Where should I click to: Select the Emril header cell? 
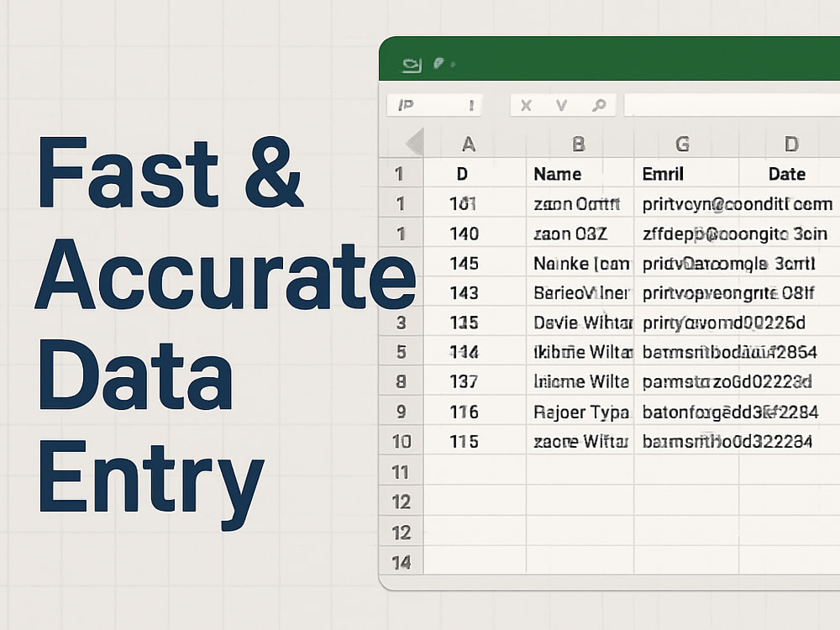(686, 173)
